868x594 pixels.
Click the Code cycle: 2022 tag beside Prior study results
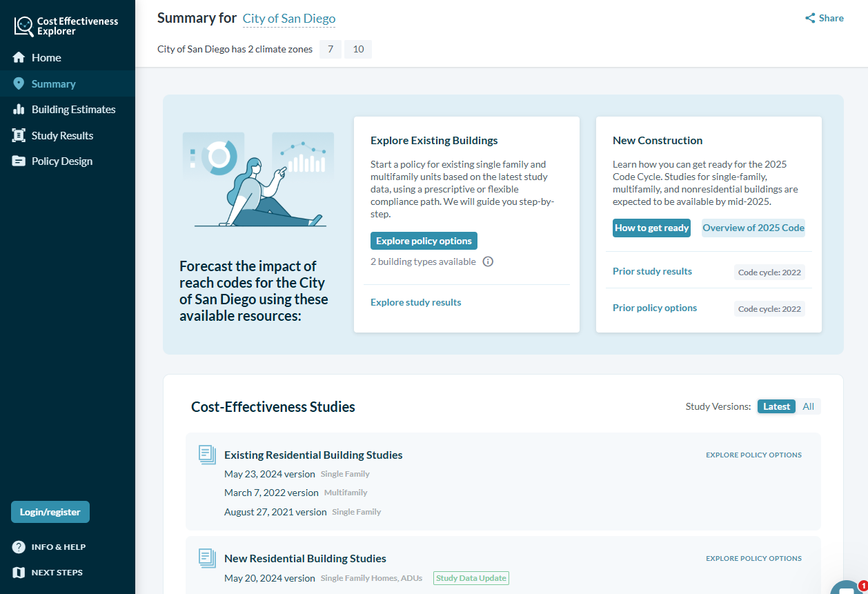pyautogui.click(x=769, y=272)
